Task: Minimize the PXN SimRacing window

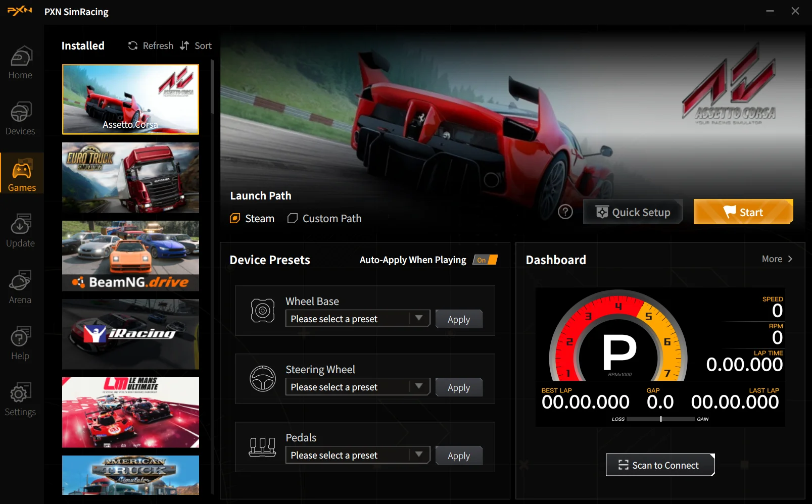Action: (x=770, y=11)
